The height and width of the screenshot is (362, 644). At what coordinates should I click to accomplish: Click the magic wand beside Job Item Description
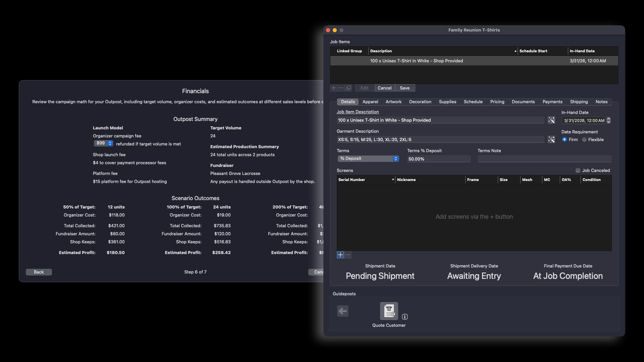pos(551,120)
